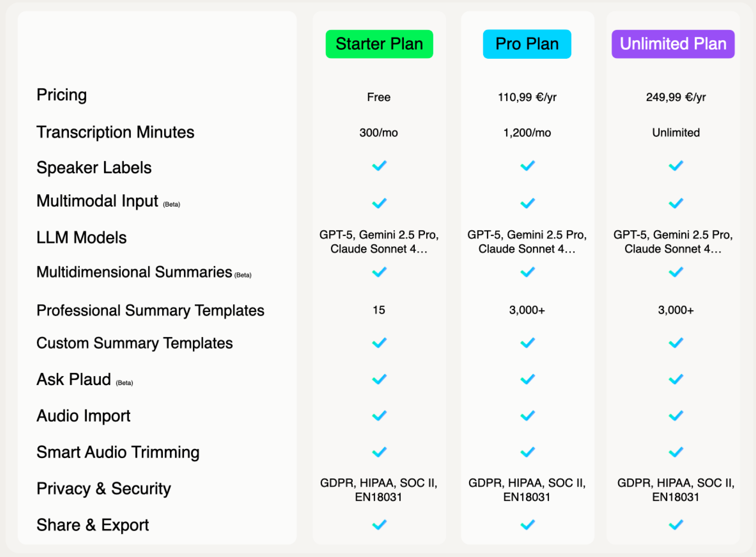Click Custom Summary Templates checkmark for Starter
This screenshot has height=557, width=756.
[x=379, y=343]
